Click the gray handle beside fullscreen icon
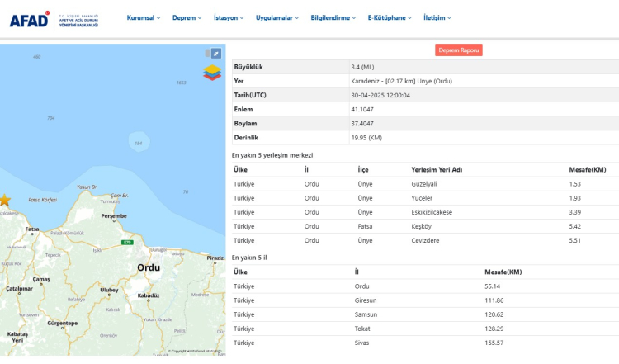Image resolution: width=619 pixels, height=364 pixels. pos(207,53)
